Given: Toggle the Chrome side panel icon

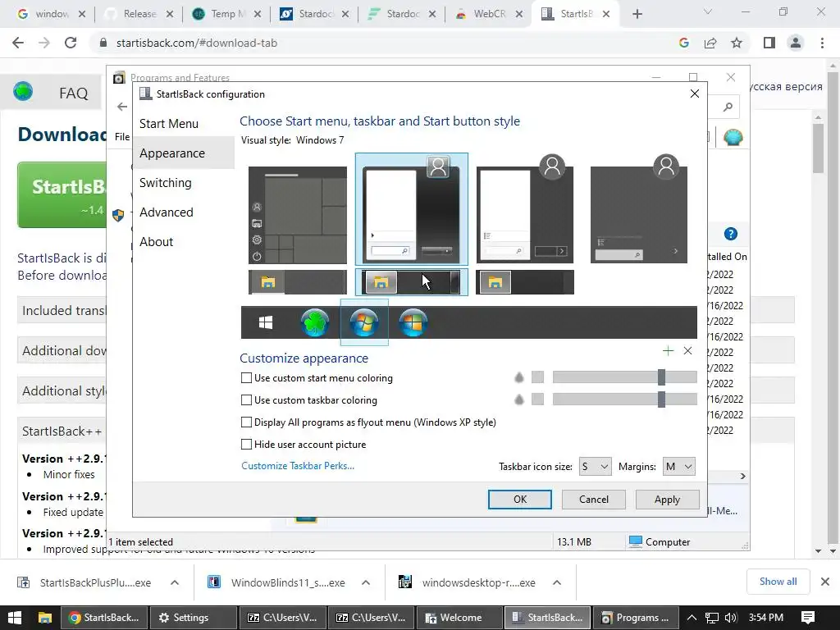Looking at the screenshot, I should pyautogui.click(x=769, y=43).
